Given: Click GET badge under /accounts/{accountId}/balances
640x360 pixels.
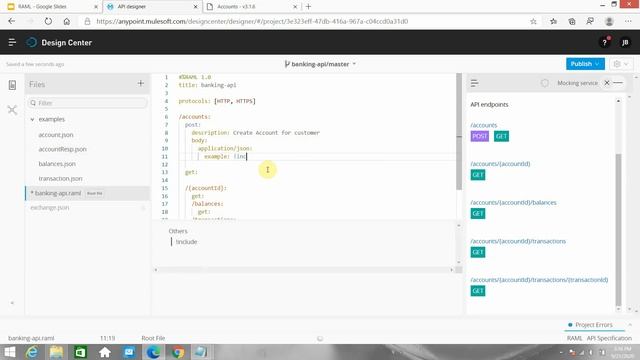Looking at the screenshot, I should point(478,213).
